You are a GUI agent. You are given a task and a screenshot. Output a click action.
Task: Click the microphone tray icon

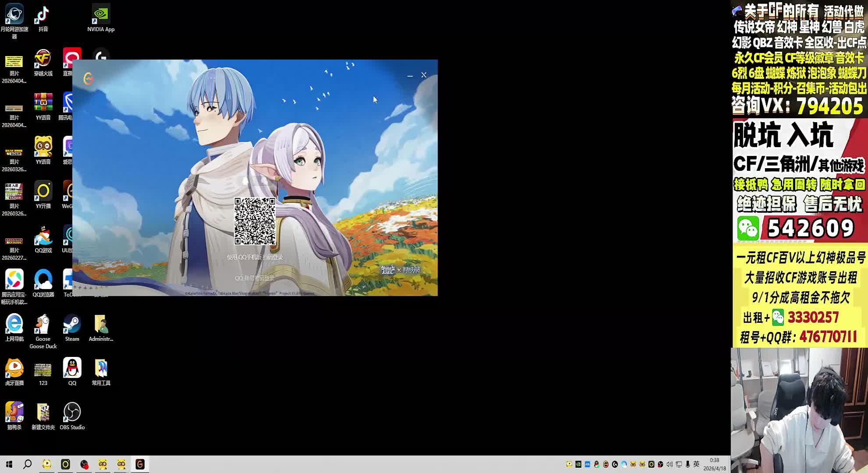tap(688, 464)
